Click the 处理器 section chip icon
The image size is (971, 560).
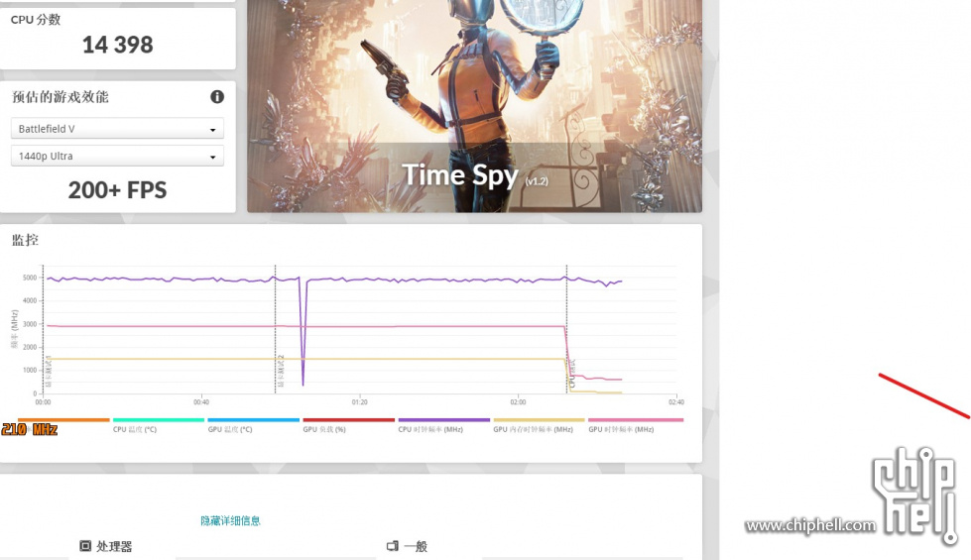coord(85,546)
